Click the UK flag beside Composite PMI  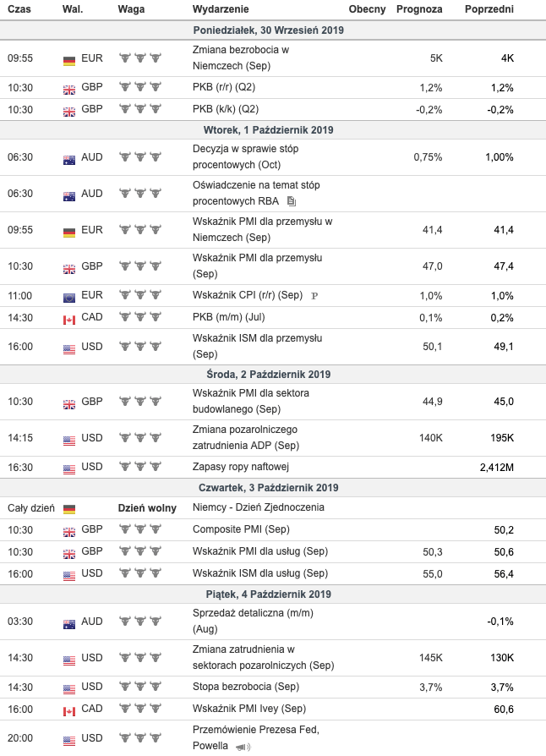coord(69,530)
